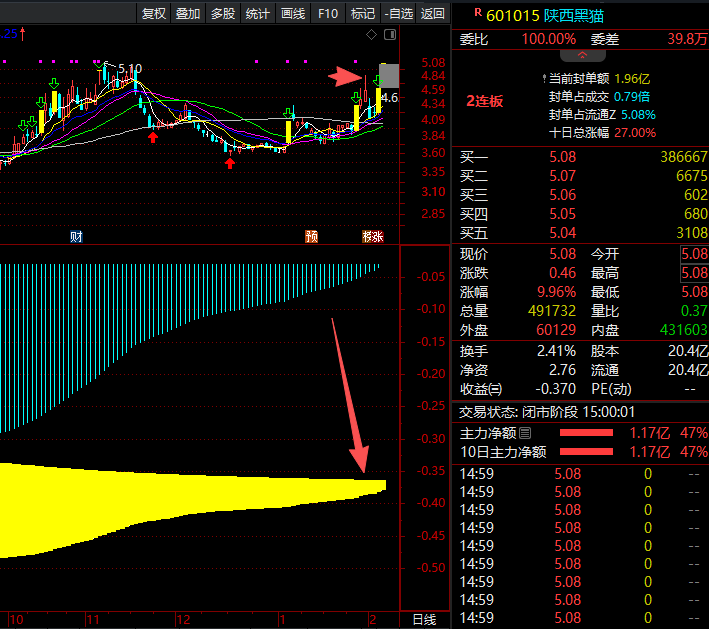Toggle the panel layout icon beside the diamond

pos(390,35)
